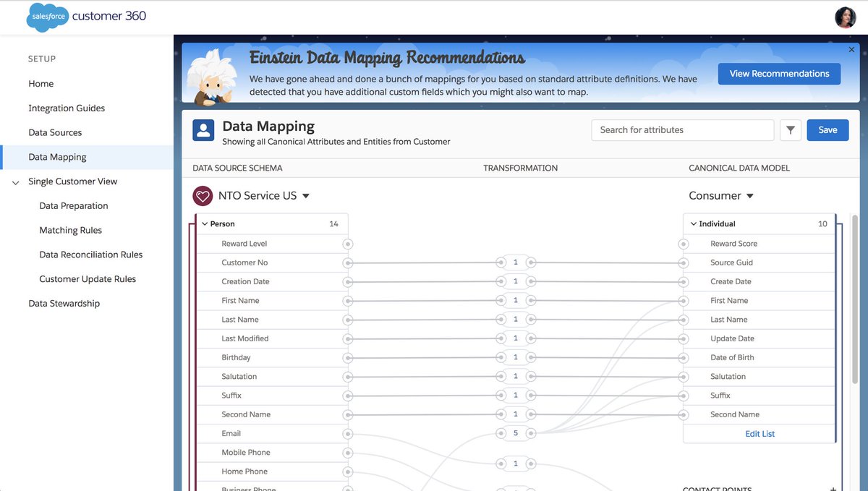Click source connector node beside Last Modified

tap(348, 338)
